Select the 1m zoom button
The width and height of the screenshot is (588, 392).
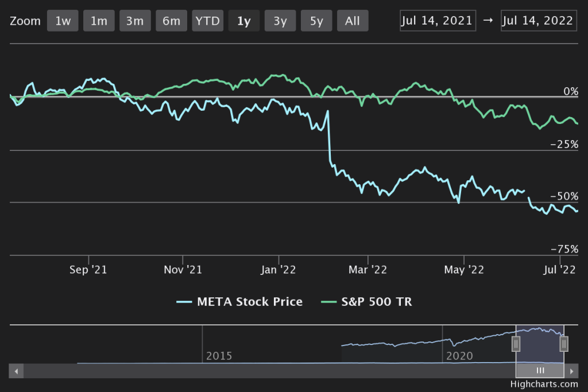click(99, 21)
